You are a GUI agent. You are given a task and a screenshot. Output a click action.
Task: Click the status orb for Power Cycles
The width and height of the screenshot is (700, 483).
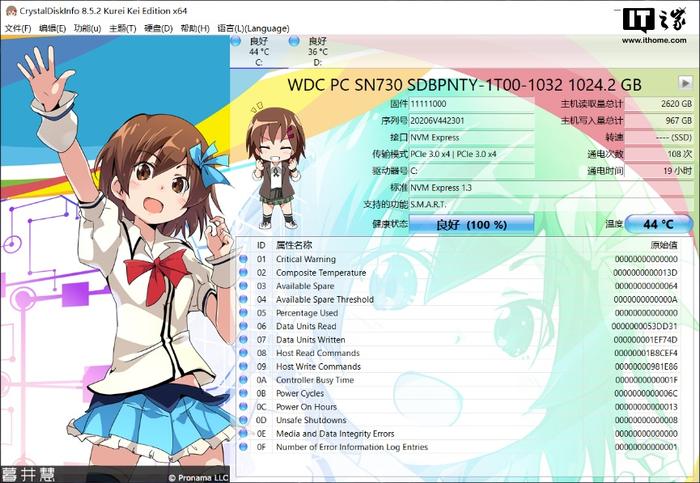click(x=243, y=393)
